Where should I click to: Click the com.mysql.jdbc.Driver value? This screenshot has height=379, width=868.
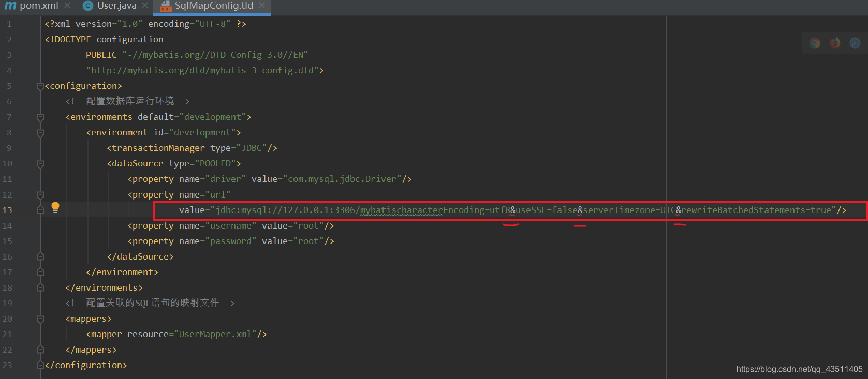click(x=342, y=179)
